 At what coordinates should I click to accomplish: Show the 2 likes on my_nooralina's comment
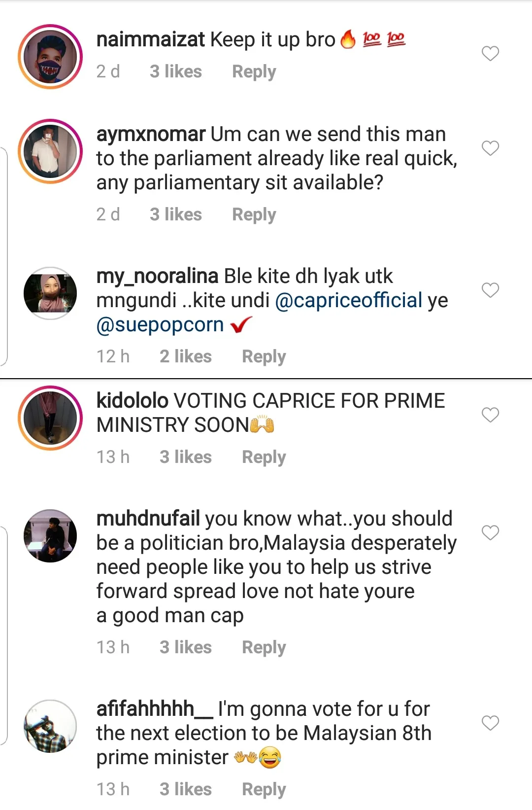pyautogui.click(x=185, y=356)
